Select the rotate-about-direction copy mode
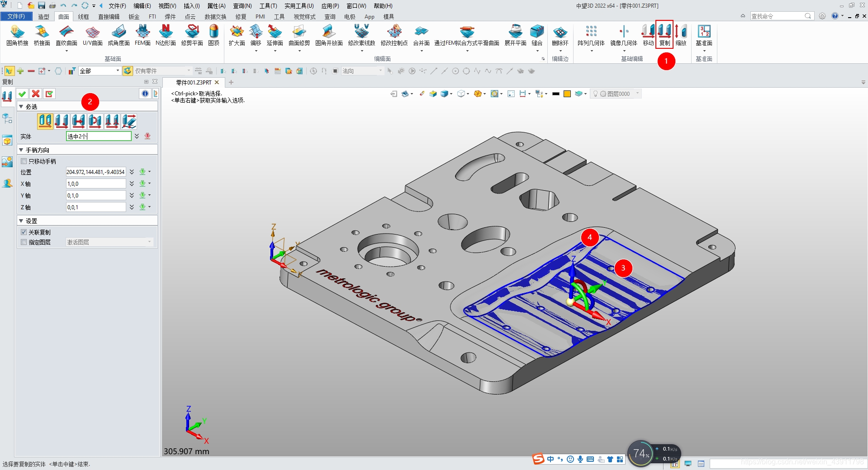The image size is (868, 470). tap(95, 121)
